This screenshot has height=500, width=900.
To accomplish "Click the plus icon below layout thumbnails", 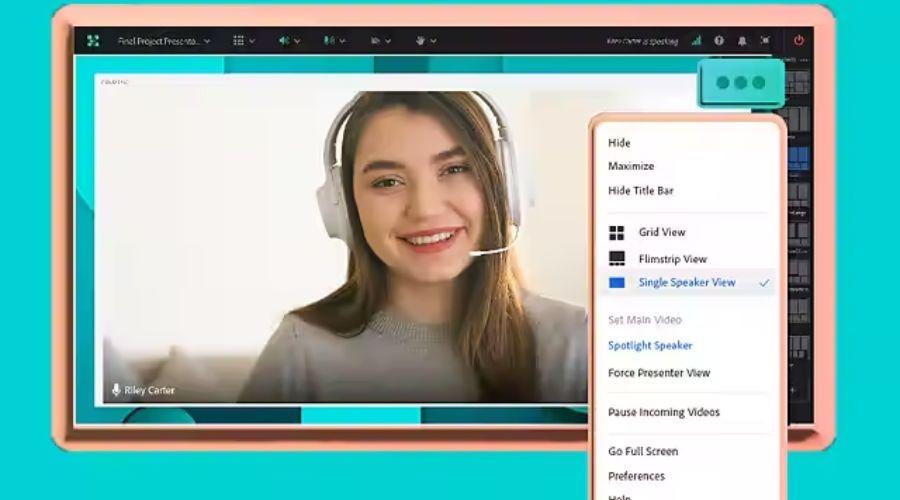I will [x=793, y=390].
